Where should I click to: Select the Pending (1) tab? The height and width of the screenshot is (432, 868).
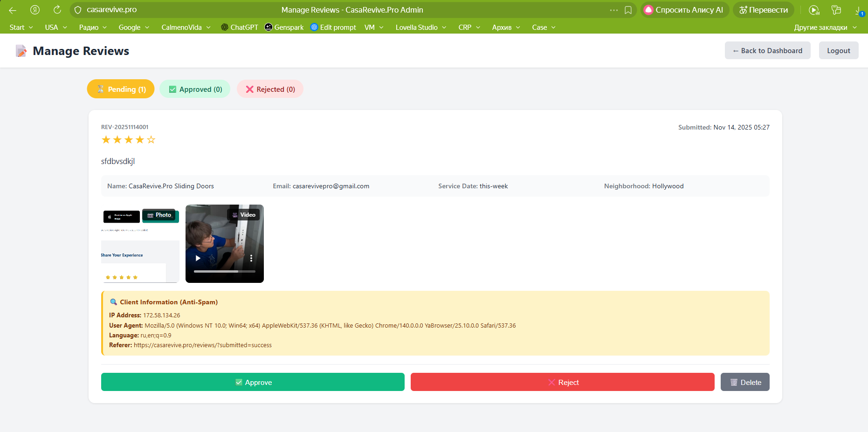tap(121, 89)
